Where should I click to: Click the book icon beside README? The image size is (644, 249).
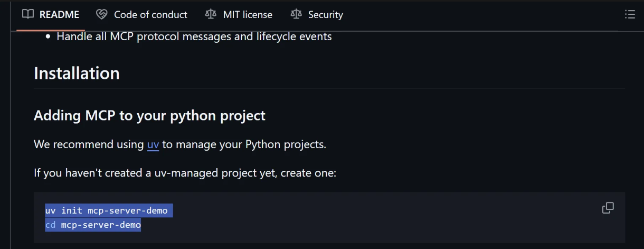(x=28, y=14)
